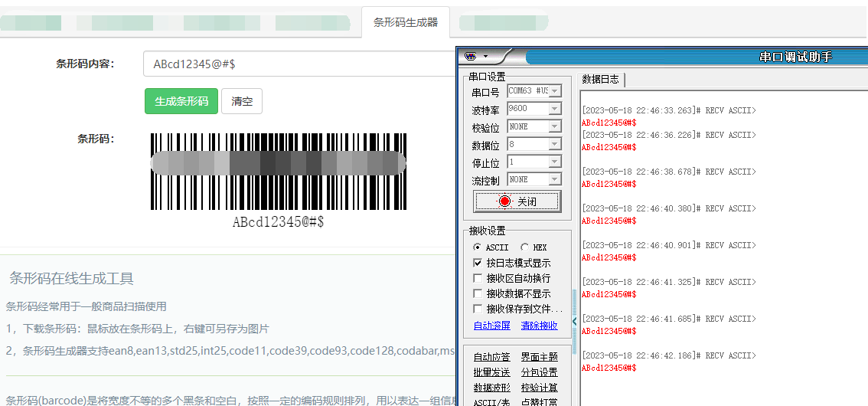Focus the 条形码内容 input field
Viewport: 868px width, 406px height.
pos(299,64)
